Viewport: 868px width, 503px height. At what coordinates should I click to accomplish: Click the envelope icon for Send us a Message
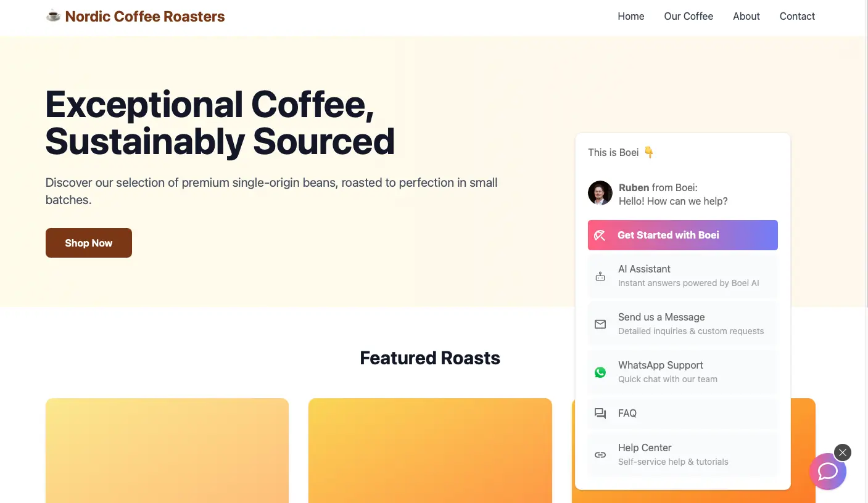point(600,324)
